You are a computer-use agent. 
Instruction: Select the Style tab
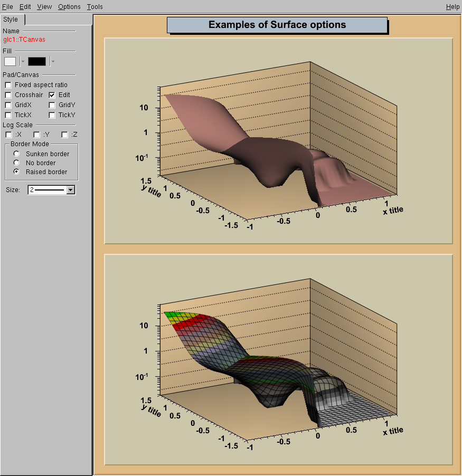(11, 20)
